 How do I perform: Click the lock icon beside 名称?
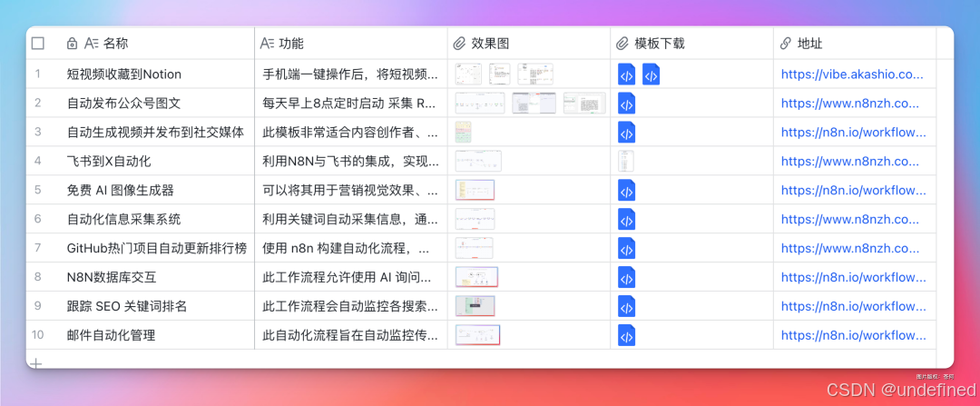tap(72, 44)
